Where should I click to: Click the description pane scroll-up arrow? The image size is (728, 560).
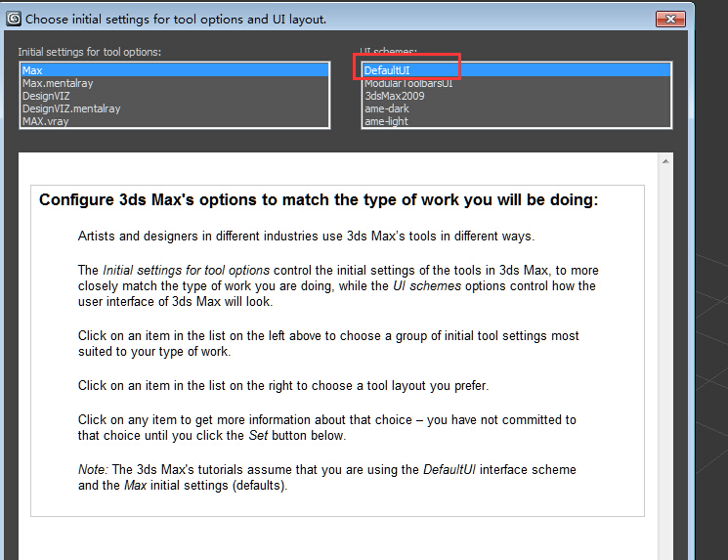point(665,161)
